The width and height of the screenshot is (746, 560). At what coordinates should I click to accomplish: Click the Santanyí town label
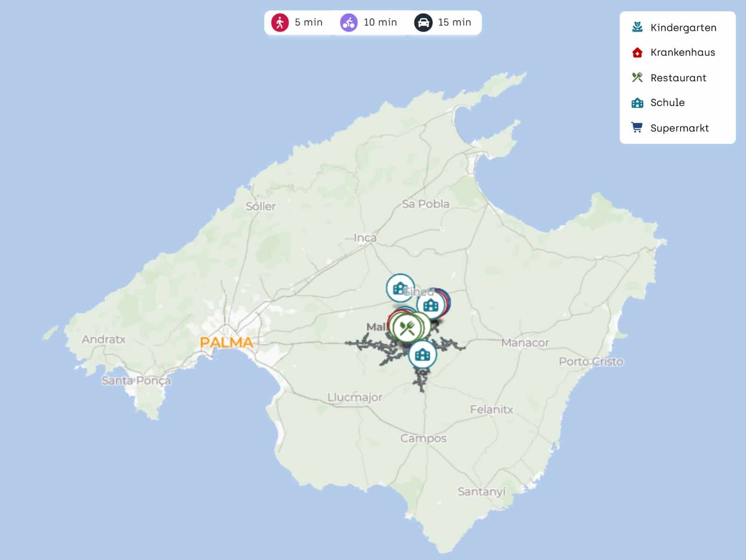coord(481,491)
